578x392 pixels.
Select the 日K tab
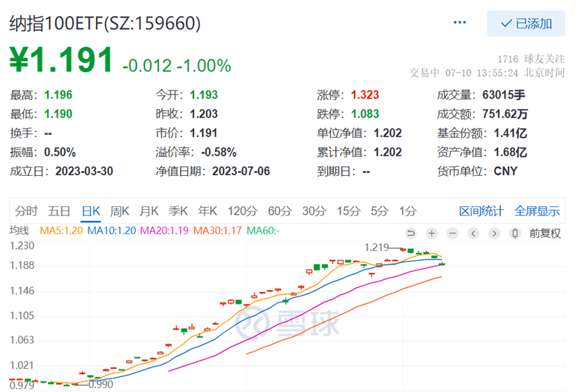pyautogui.click(x=90, y=211)
